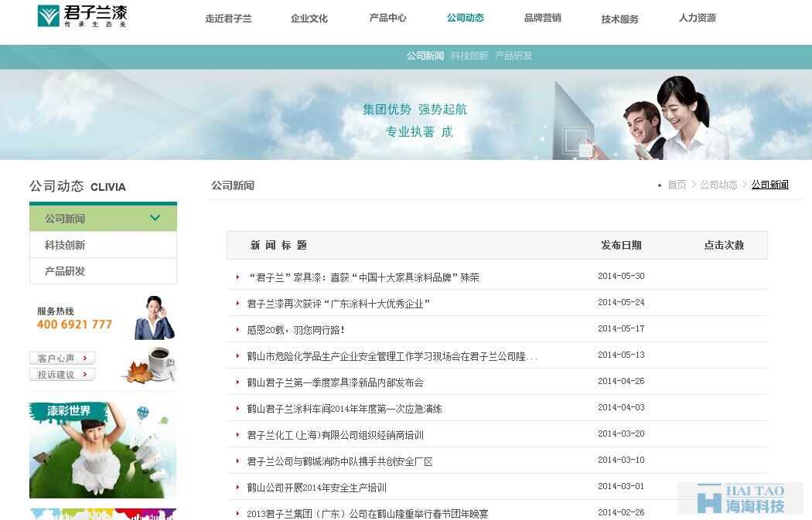Click the date 2014-04-26

pos(622,382)
